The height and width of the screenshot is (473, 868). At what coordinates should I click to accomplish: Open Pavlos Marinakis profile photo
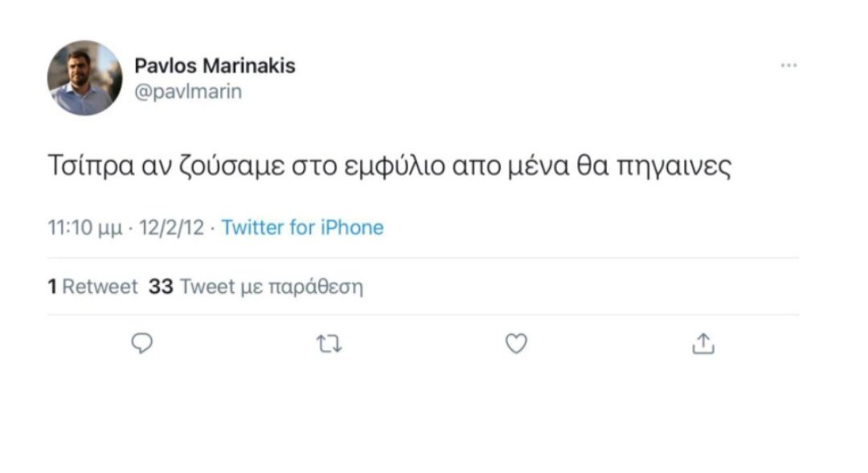pyautogui.click(x=84, y=78)
